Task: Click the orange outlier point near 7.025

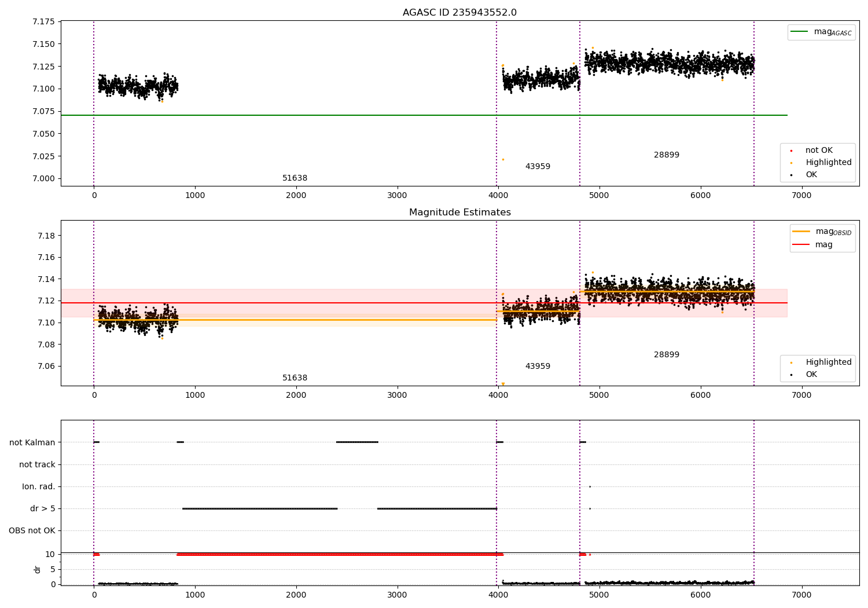Action: 503,159
